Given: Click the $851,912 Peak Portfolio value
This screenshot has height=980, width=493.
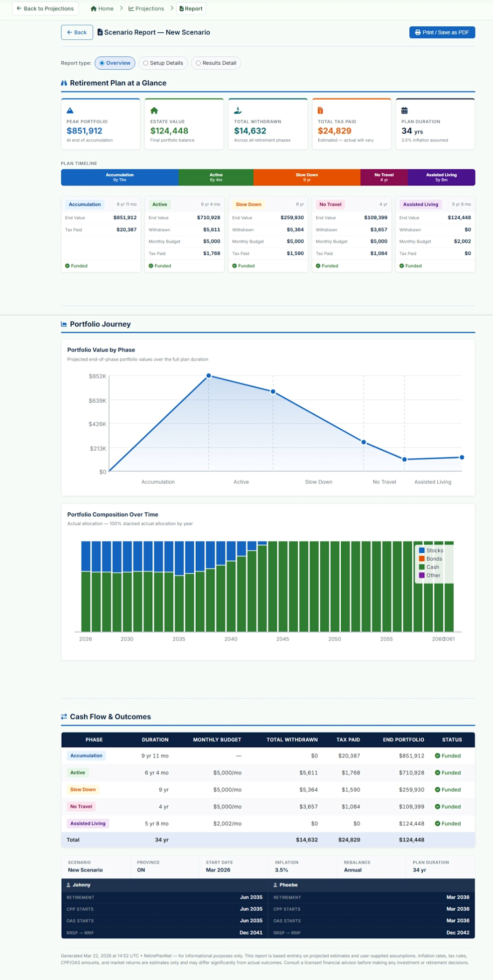Looking at the screenshot, I should point(84,131).
